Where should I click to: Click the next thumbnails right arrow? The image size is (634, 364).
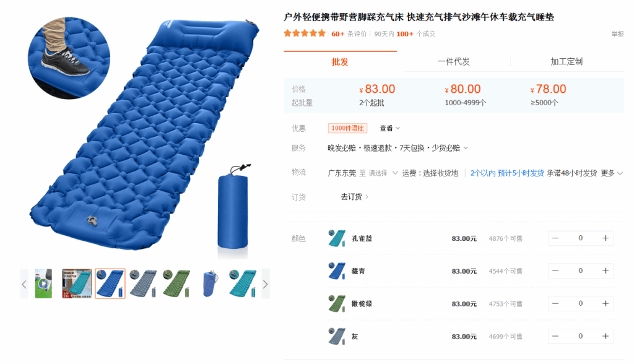(265, 284)
